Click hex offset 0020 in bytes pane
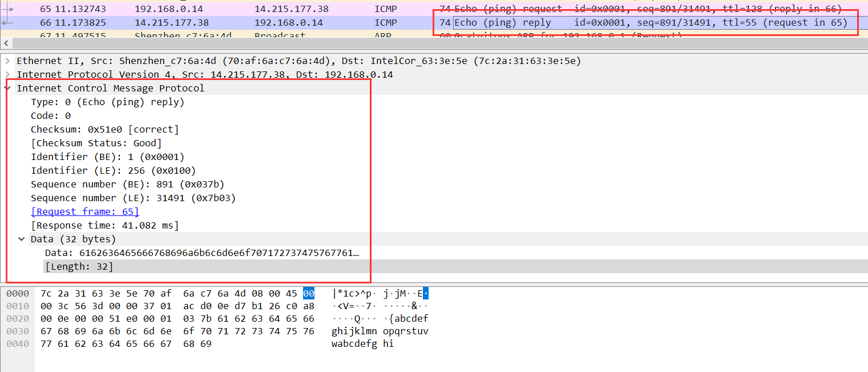868x372 pixels. pos(18,319)
